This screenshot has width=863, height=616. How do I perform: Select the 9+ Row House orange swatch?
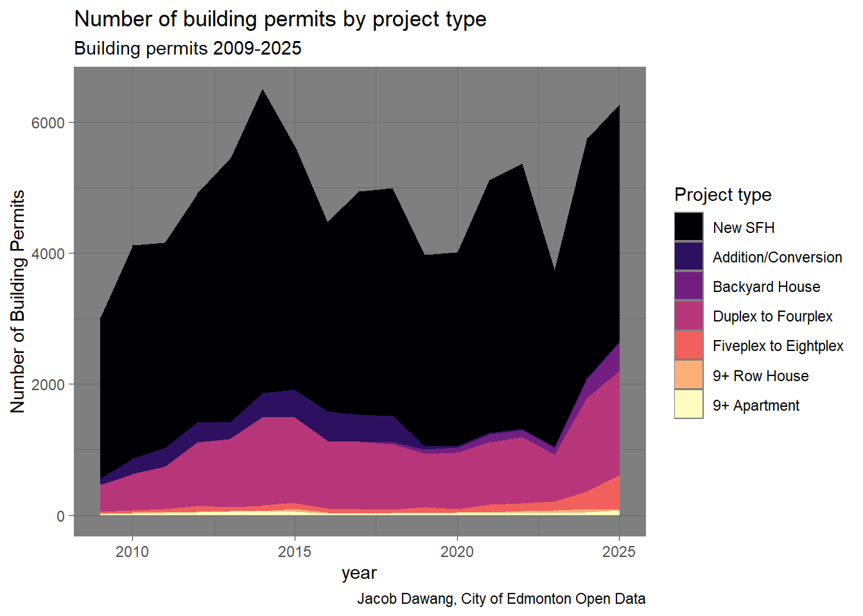pos(688,375)
